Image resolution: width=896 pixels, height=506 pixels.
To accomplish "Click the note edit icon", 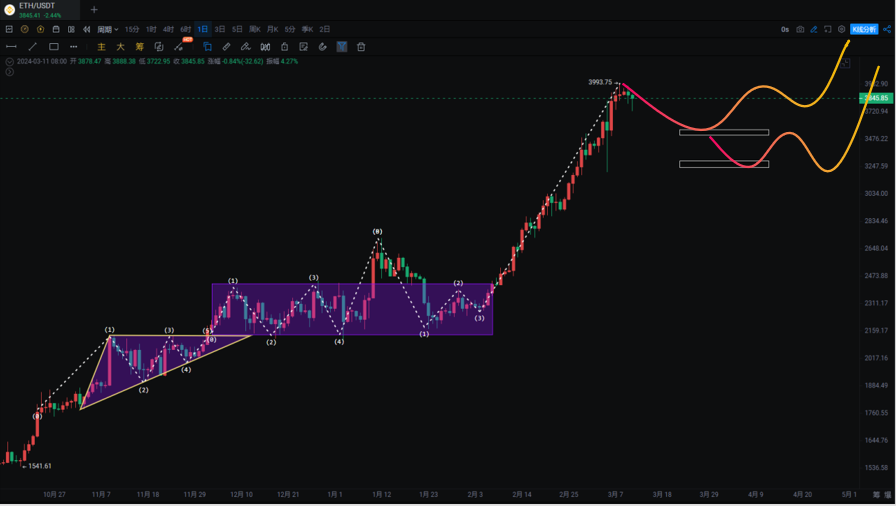I will tap(303, 47).
